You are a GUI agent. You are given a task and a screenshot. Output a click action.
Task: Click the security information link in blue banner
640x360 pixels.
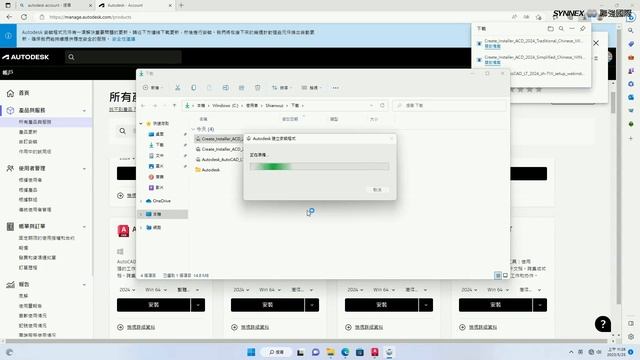(x=124, y=39)
